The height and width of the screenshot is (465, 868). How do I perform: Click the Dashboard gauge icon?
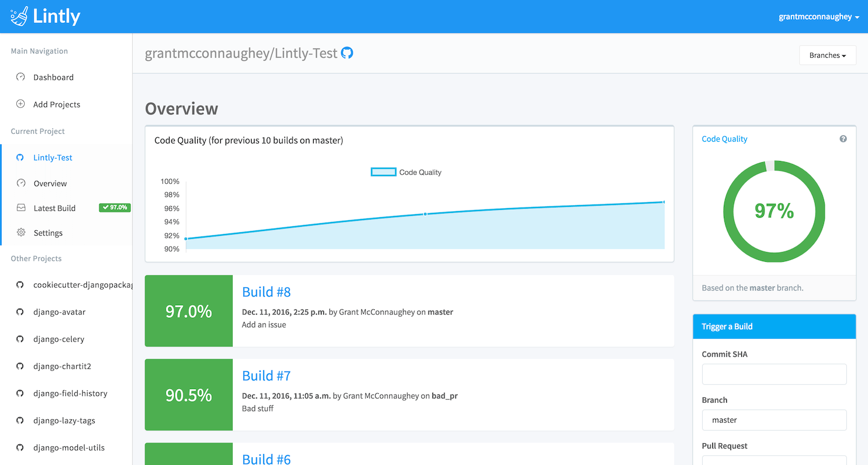(x=21, y=77)
